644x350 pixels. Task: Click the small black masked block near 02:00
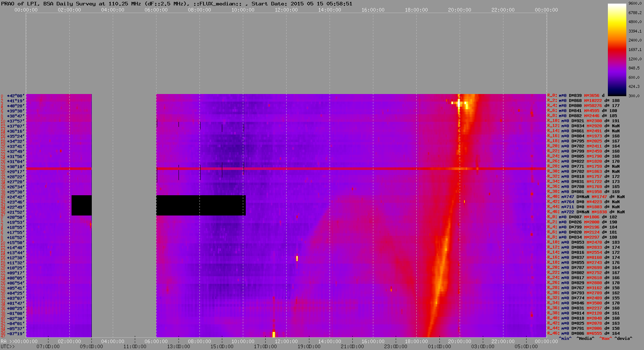coord(82,205)
